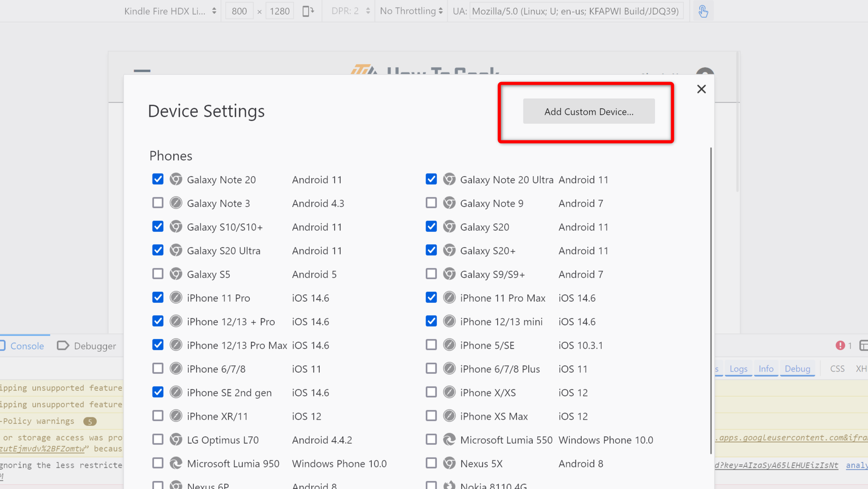Screen dimensions: 868x489
Task: Click the Add Custom Device button
Action: tap(588, 111)
